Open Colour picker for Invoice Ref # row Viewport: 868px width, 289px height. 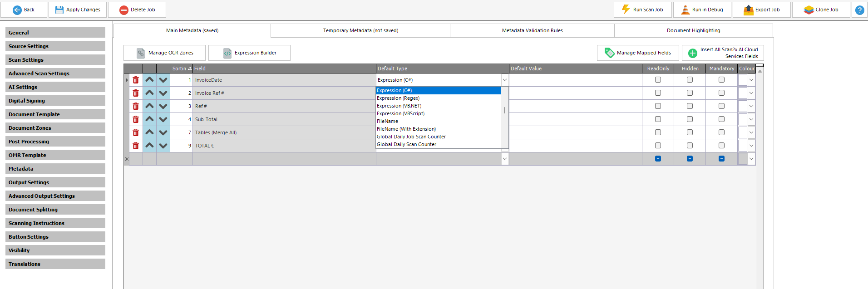pyautogui.click(x=751, y=93)
